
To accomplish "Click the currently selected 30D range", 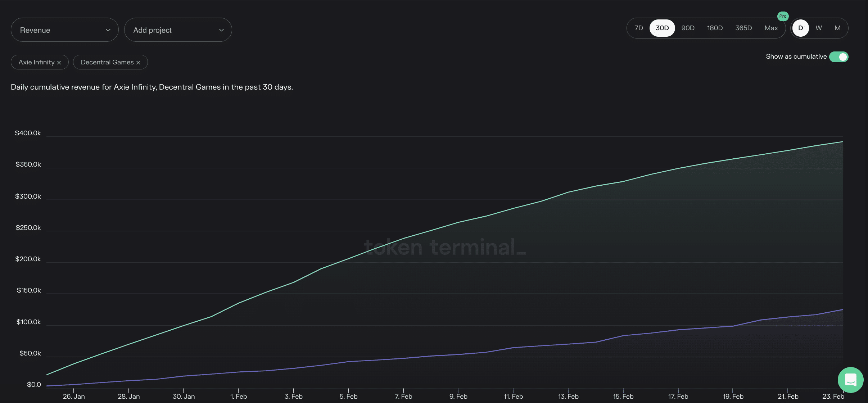I will (662, 28).
